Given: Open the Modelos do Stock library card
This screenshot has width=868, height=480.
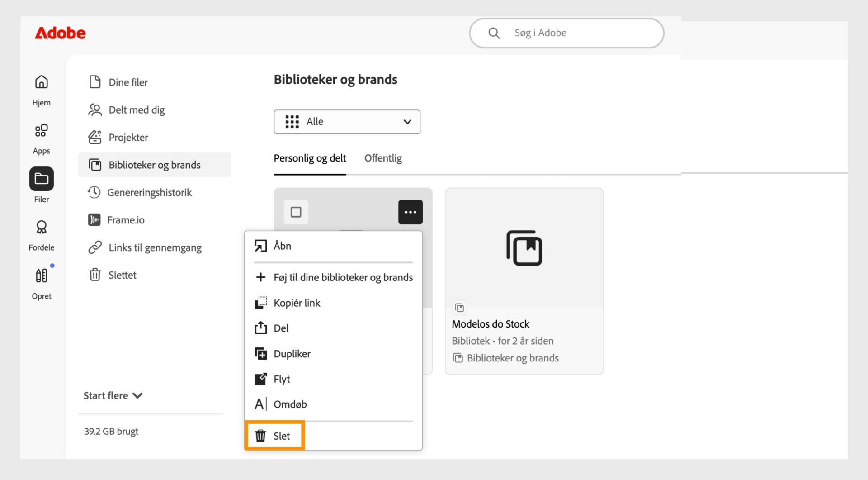Looking at the screenshot, I should (x=524, y=281).
